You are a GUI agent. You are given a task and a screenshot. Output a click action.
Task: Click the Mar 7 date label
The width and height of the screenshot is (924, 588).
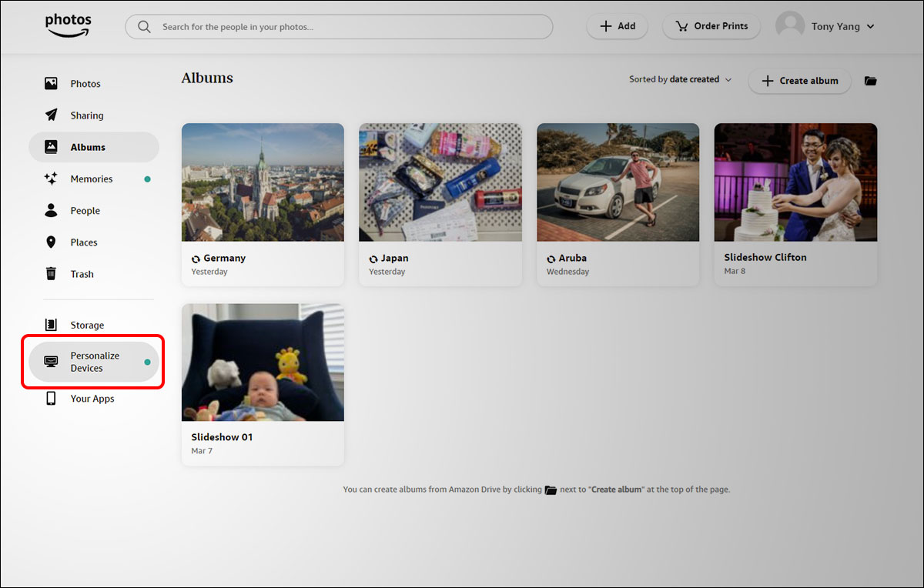click(x=202, y=451)
